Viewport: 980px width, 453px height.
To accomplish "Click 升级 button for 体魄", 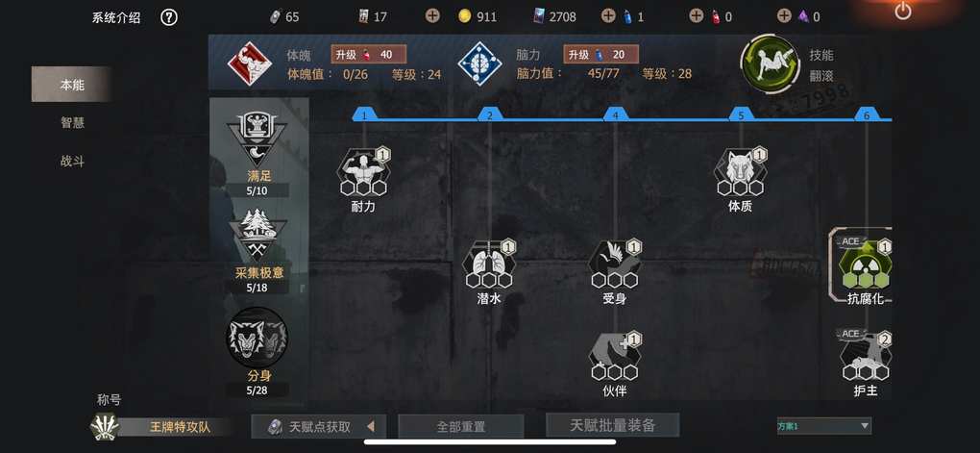I will coord(369,55).
